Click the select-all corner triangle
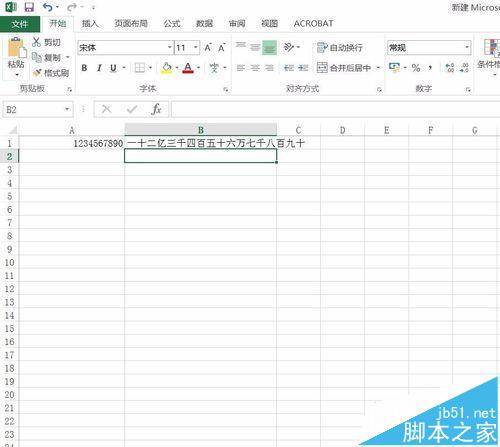The image size is (500, 447). click(x=12, y=129)
